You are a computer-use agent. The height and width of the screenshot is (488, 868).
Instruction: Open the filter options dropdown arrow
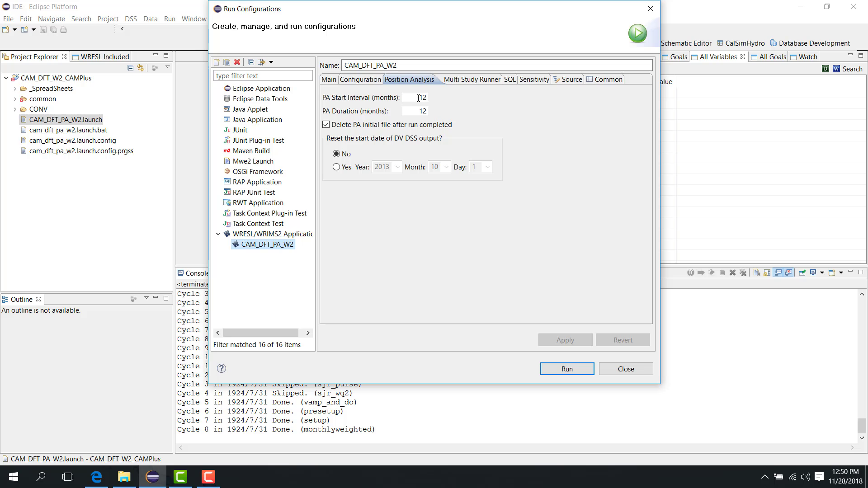[271, 62]
